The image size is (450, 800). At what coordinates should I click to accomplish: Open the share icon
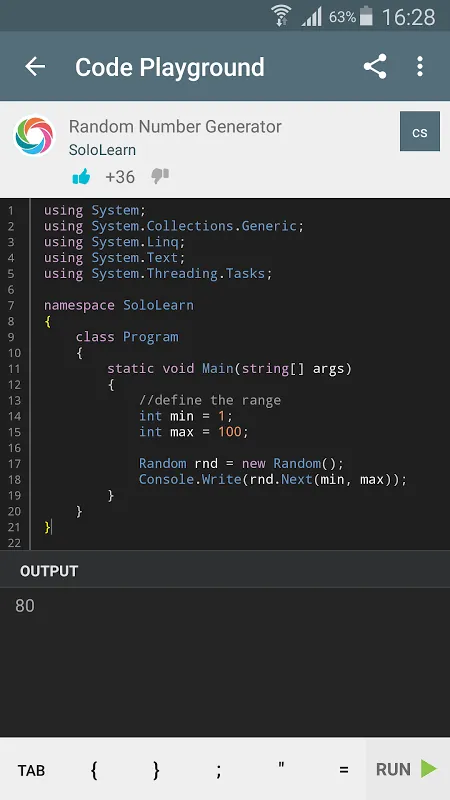pos(375,66)
